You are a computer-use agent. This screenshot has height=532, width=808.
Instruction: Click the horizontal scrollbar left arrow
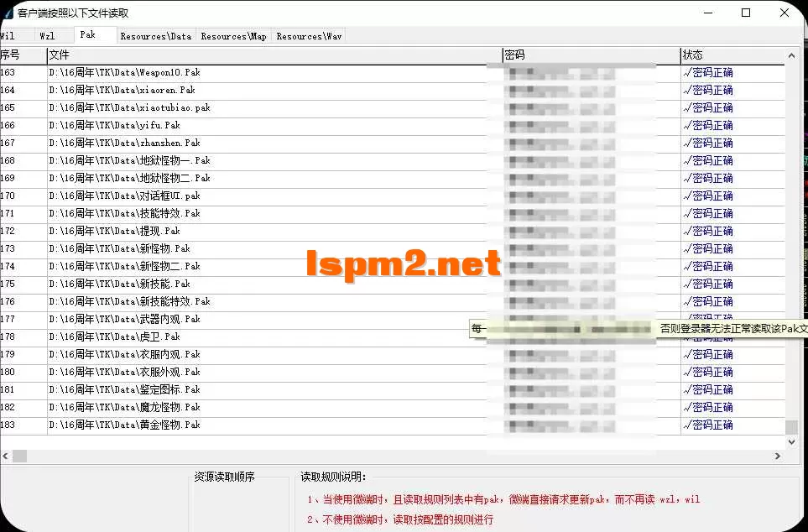8,456
